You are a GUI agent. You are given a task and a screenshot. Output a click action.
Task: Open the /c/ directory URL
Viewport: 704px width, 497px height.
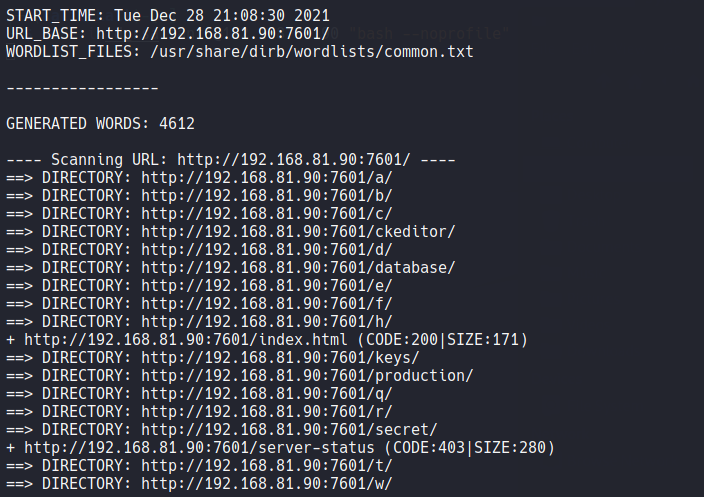click(266, 213)
